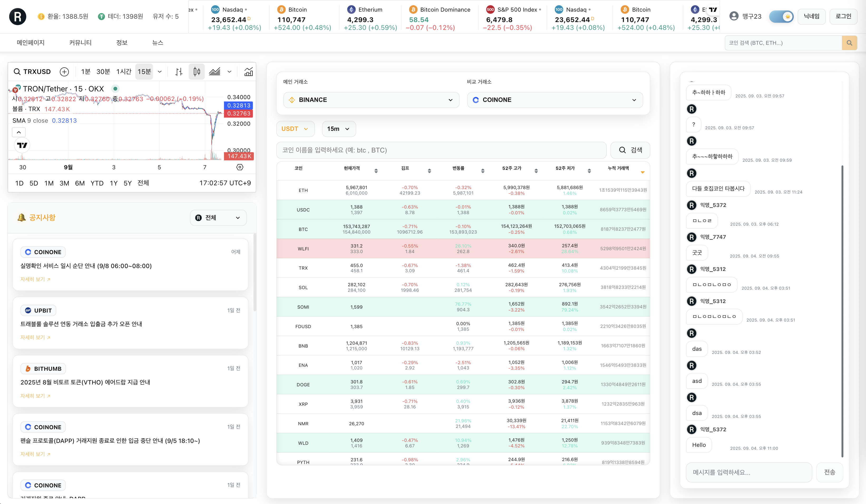The width and height of the screenshot is (866, 504).
Task: Open the 커뮤니티 menu item
Action: (x=80, y=43)
